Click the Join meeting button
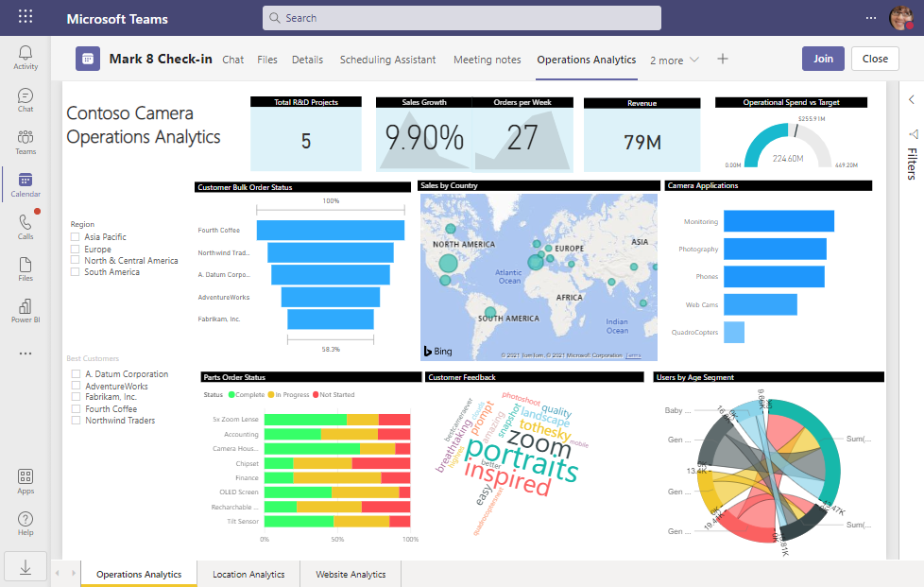 coord(823,58)
